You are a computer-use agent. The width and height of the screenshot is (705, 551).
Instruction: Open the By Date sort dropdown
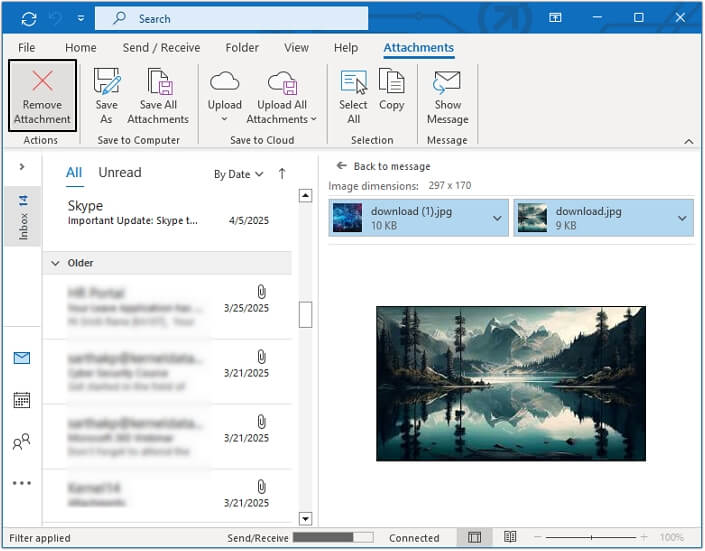(238, 174)
